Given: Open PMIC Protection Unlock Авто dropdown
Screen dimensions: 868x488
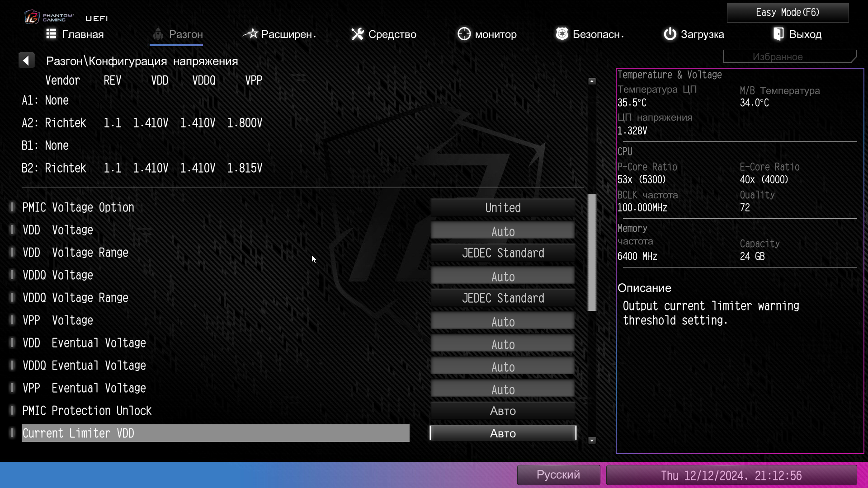Looking at the screenshot, I should pyautogui.click(x=503, y=411).
